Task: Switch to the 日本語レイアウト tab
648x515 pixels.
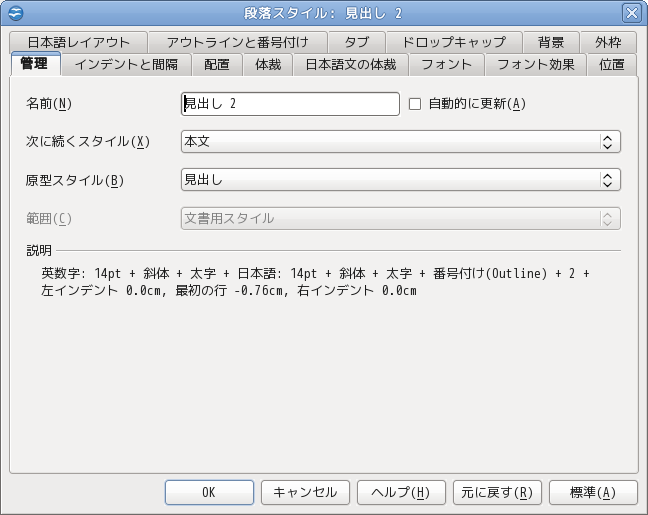Action: point(79,42)
